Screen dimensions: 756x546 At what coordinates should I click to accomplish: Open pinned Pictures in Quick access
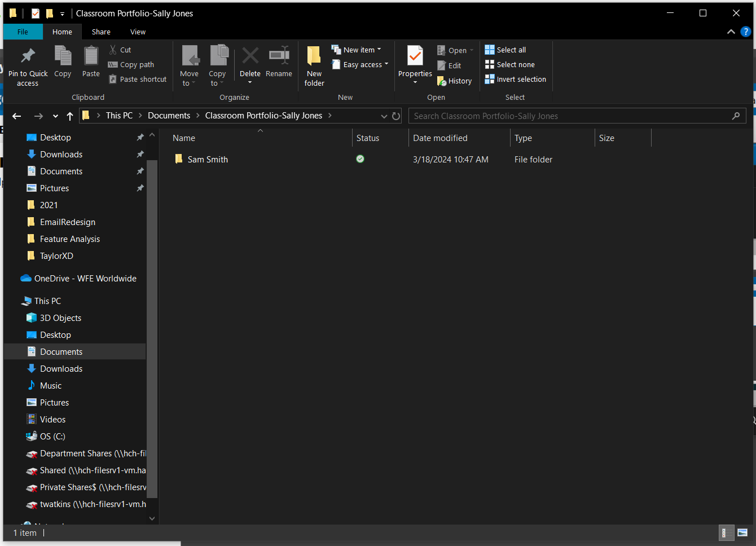(54, 188)
